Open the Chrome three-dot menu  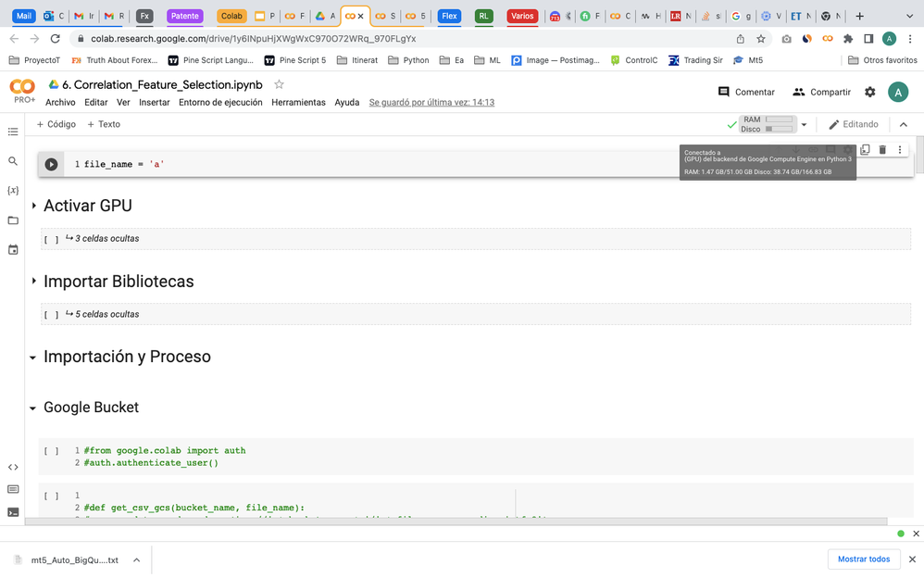[910, 39]
